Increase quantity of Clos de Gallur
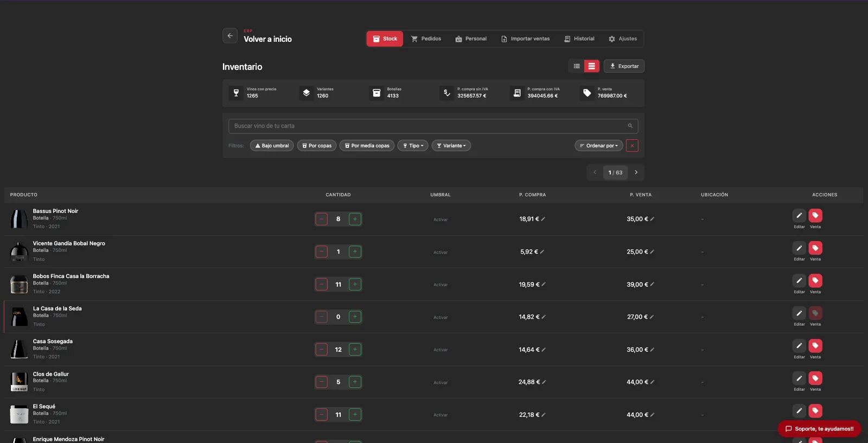Image resolution: width=868 pixels, height=443 pixels. click(355, 382)
